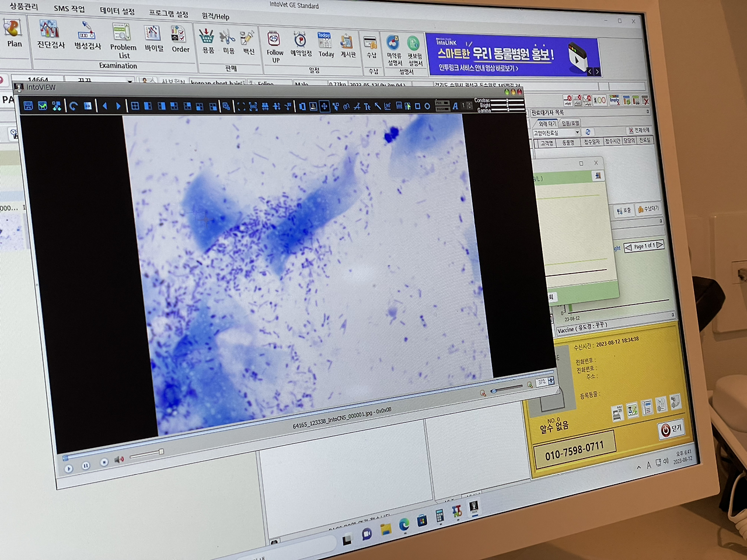Screen dimensions: 747x560
Task: Open Microsoft Store from the taskbar
Action: (422, 520)
